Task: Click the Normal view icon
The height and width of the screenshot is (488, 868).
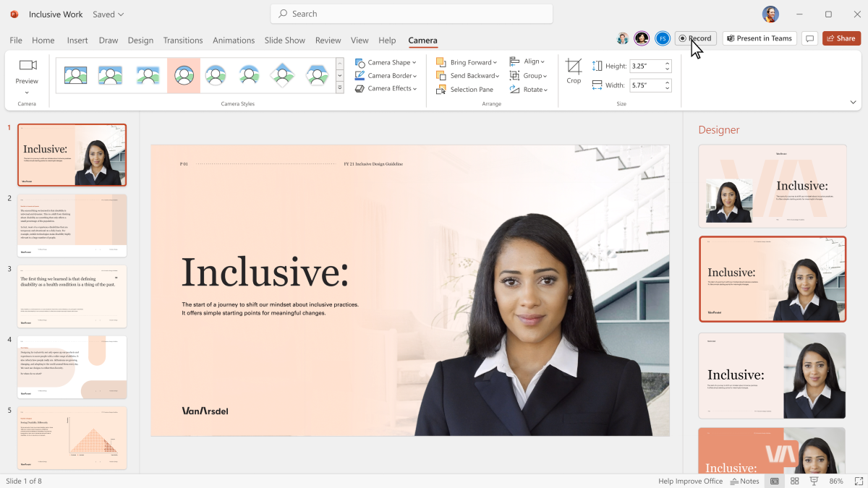Action: pos(774,480)
